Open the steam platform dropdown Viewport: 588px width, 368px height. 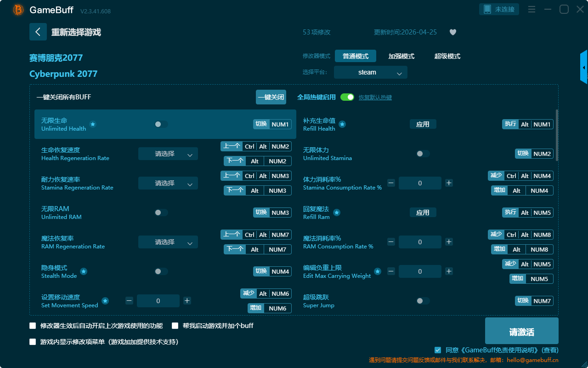371,72
